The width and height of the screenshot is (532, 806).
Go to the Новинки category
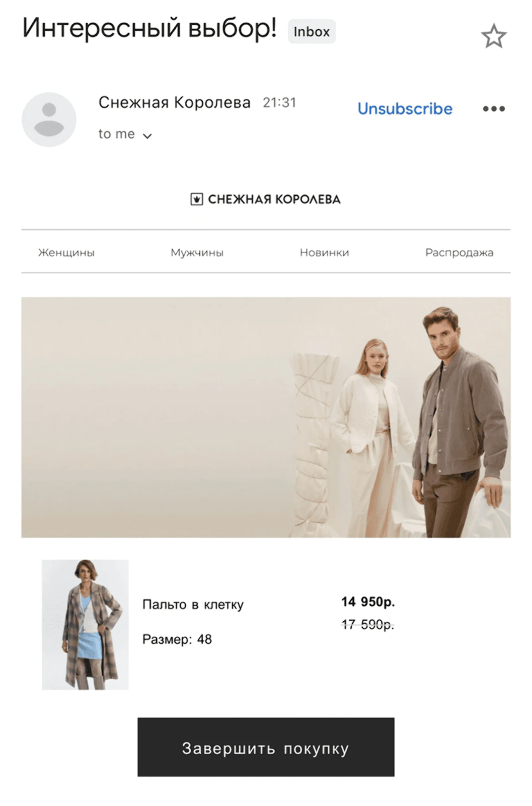pyautogui.click(x=324, y=253)
